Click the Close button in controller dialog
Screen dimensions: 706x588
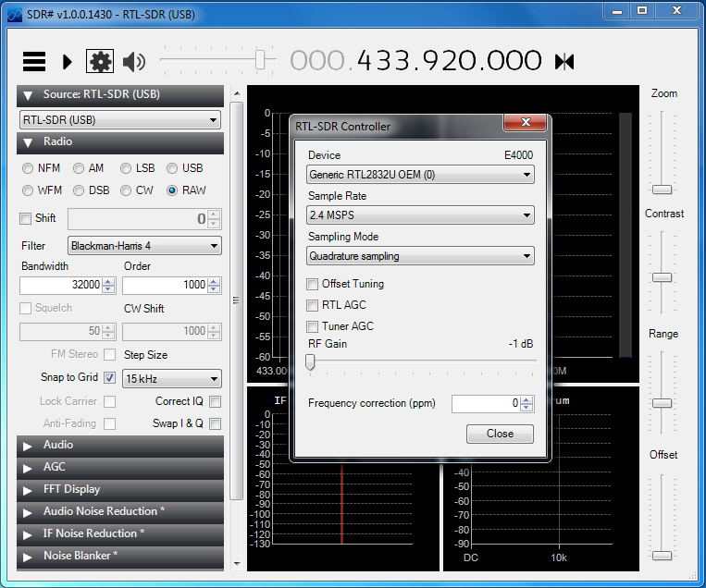(x=500, y=434)
